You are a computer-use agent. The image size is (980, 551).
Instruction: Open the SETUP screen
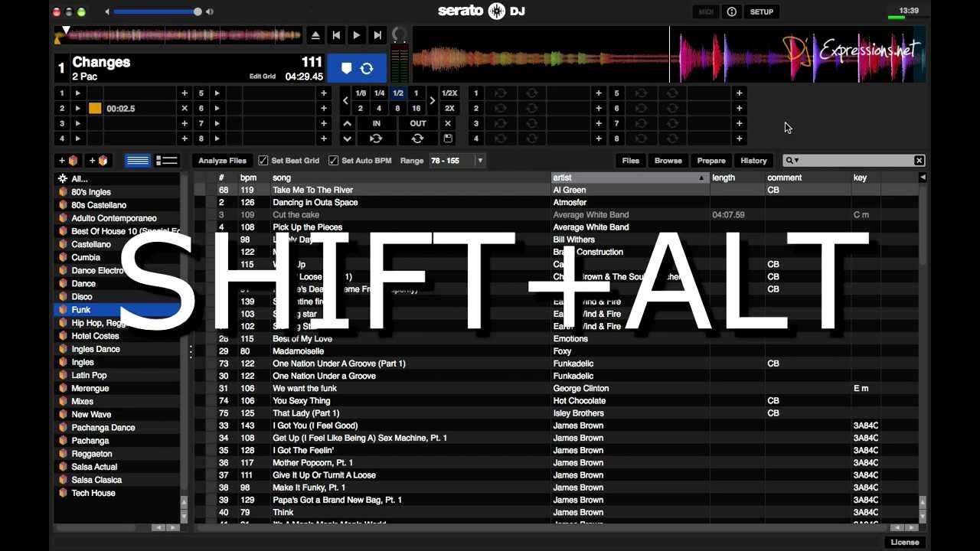(x=762, y=11)
